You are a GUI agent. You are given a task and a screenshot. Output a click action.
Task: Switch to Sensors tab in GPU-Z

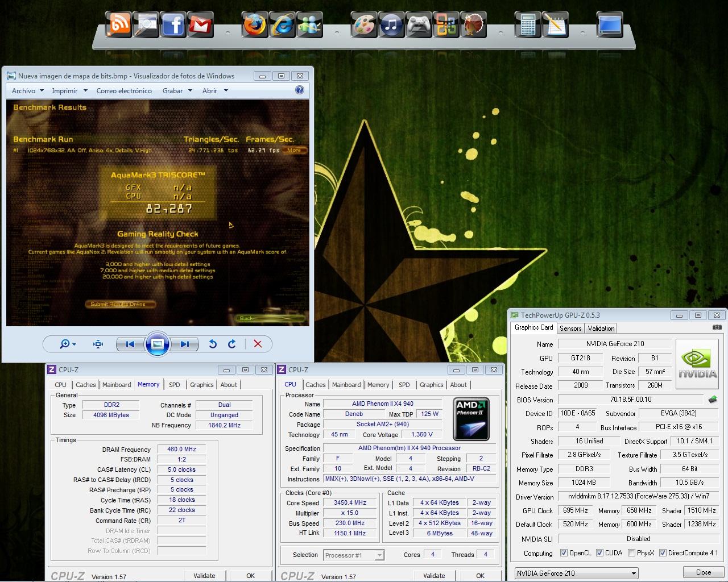point(570,328)
